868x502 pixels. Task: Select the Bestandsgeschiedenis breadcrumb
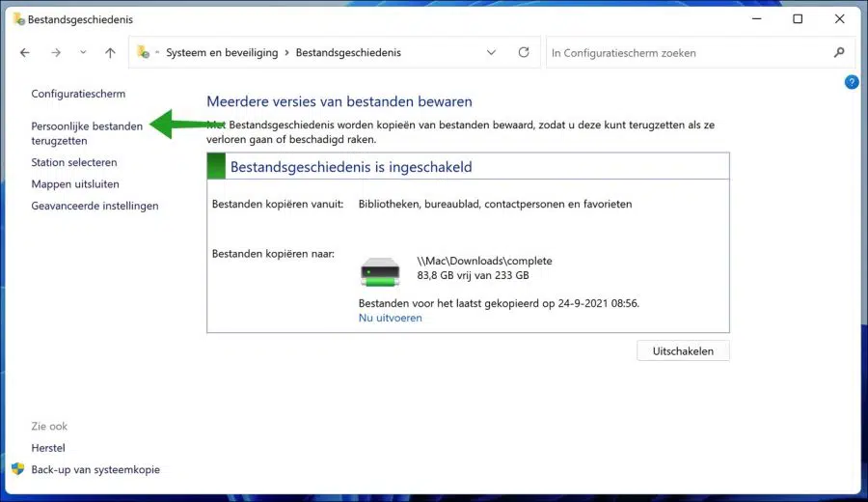(348, 53)
